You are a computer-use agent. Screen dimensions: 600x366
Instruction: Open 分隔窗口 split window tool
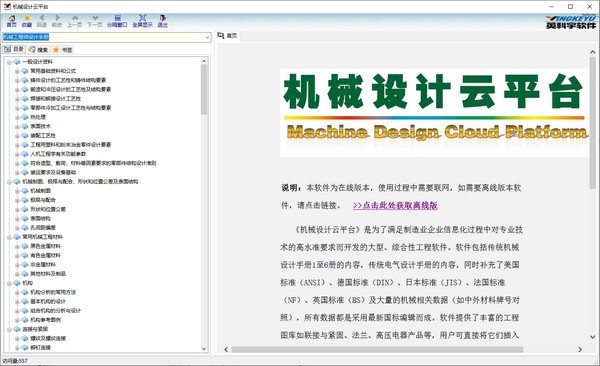point(117,21)
